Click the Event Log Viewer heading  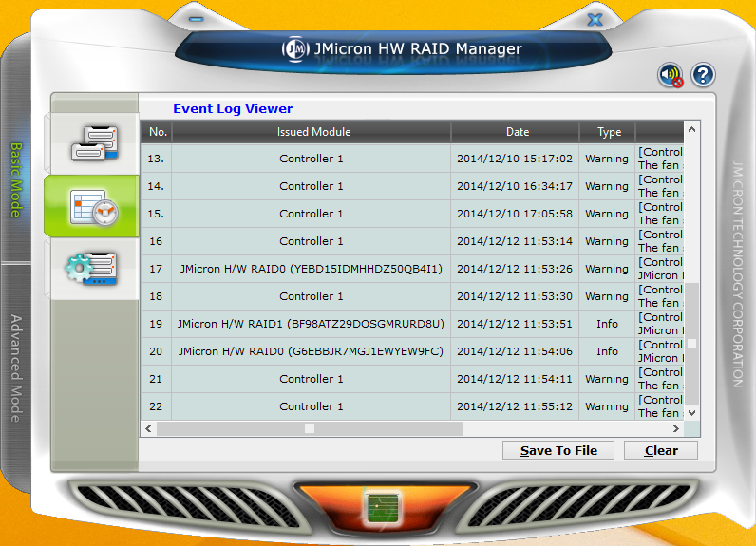click(x=233, y=109)
